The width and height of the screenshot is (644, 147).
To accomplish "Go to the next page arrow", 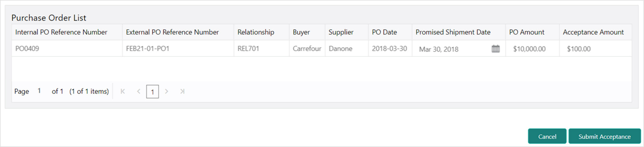I will pyautogui.click(x=167, y=91).
